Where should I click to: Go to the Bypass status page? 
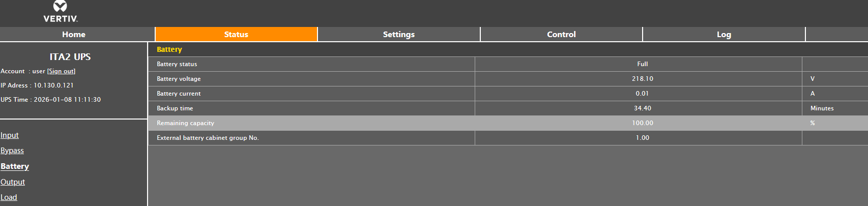pyautogui.click(x=12, y=151)
